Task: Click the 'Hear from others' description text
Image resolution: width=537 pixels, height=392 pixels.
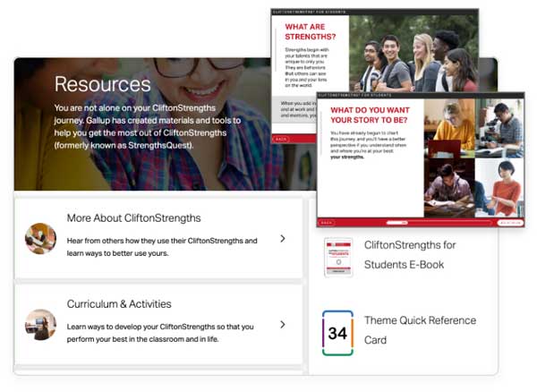Action: [x=162, y=247]
